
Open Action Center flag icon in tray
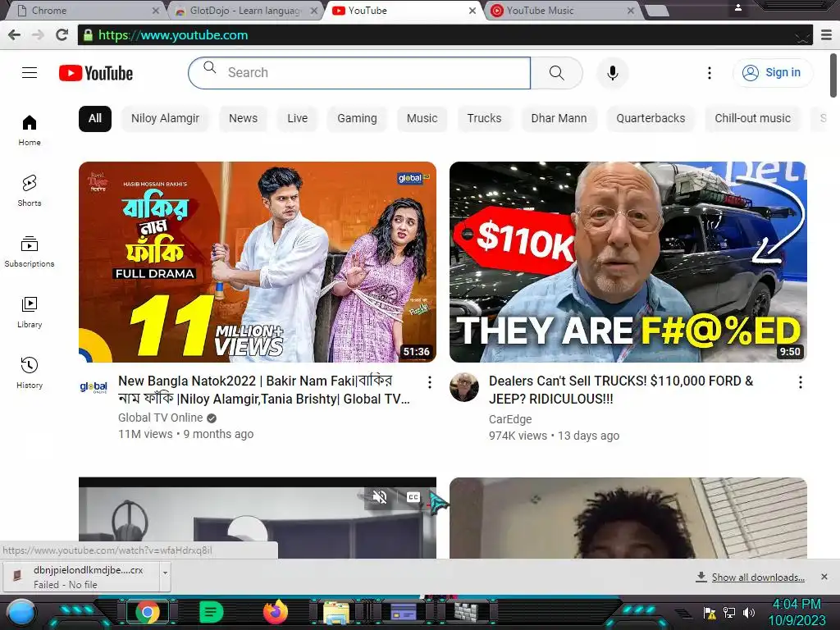pos(710,612)
